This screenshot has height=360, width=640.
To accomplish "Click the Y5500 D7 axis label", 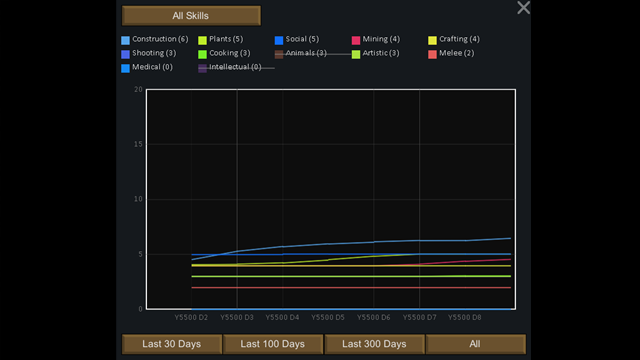I will click(x=419, y=318).
